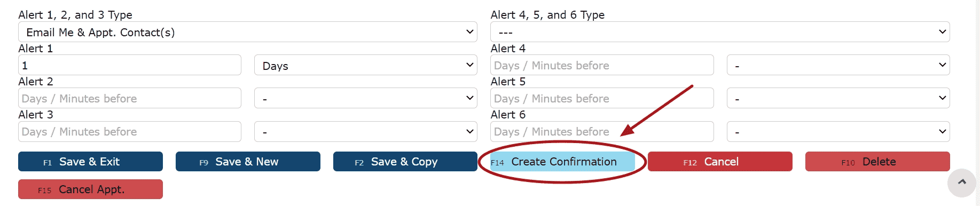This screenshot has width=980, height=206.
Task: Click the red Cancel Appt. button
Action: (x=90, y=189)
